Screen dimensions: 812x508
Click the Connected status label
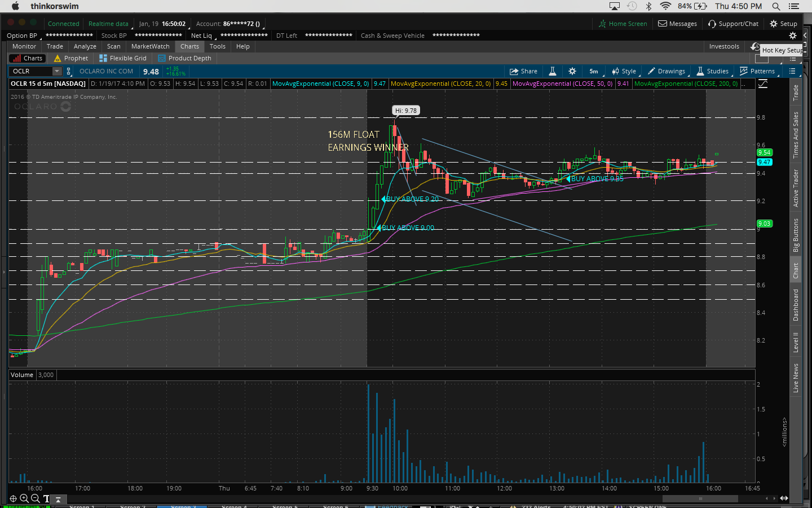pos(63,24)
